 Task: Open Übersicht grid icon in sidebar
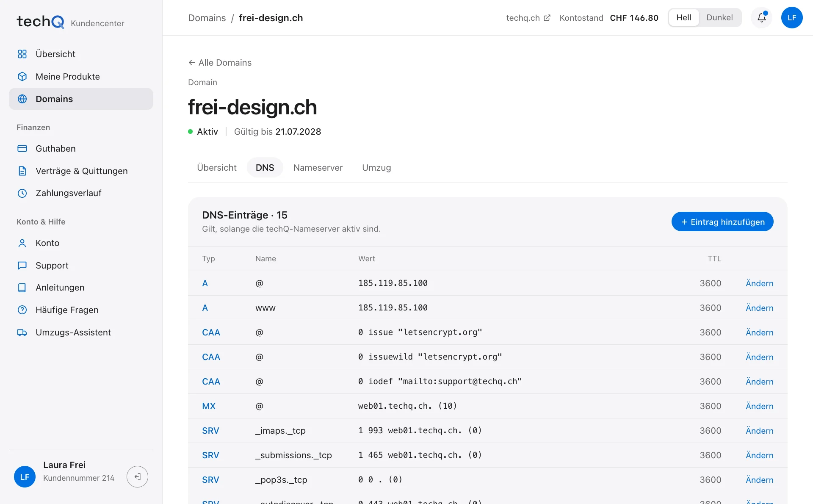[22, 54]
